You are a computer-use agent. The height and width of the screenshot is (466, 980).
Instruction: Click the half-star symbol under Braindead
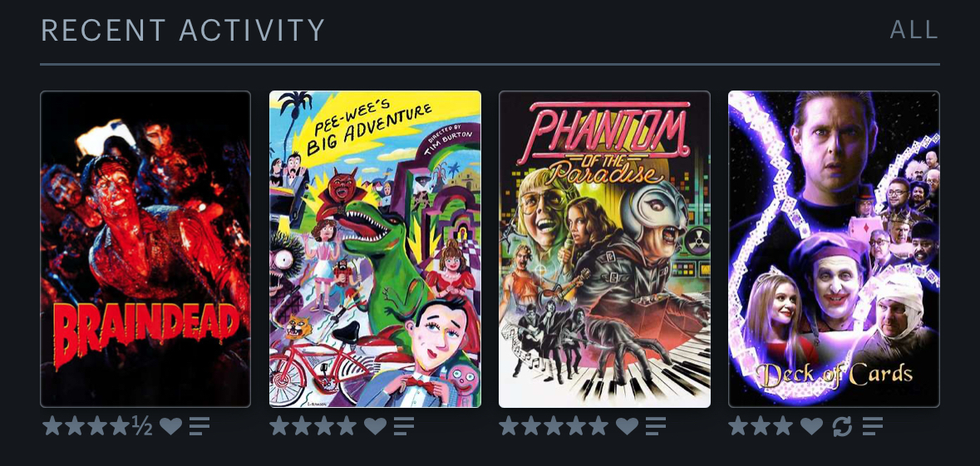coord(142,426)
